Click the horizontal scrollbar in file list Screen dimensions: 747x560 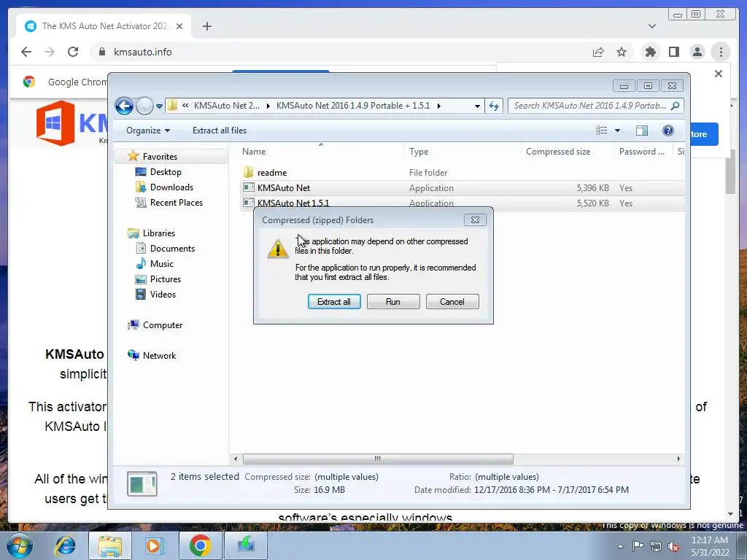tap(378, 459)
